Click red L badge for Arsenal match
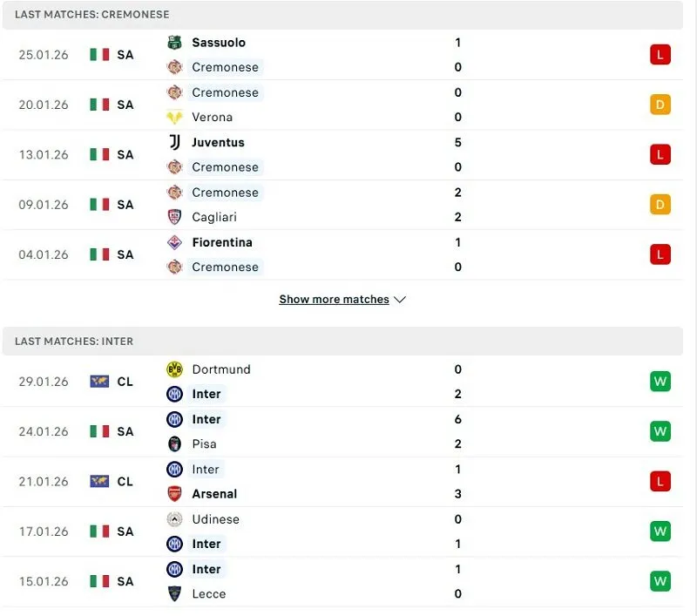 pyautogui.click(x=660, y=481)
